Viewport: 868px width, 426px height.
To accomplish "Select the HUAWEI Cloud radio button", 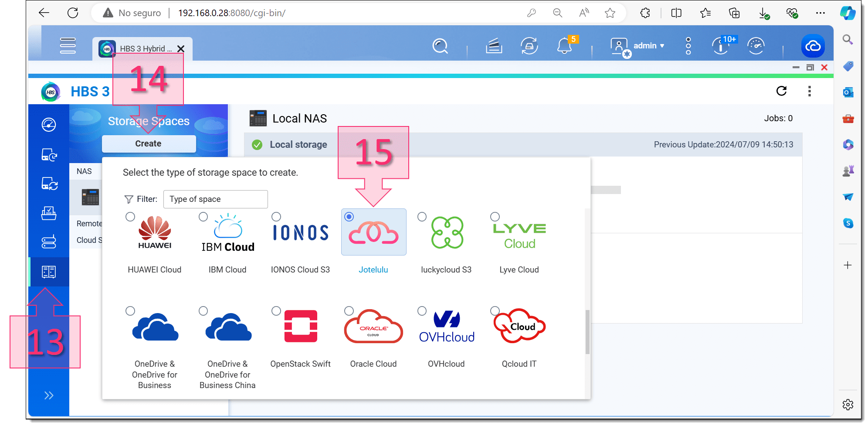I will coord(130,217).
